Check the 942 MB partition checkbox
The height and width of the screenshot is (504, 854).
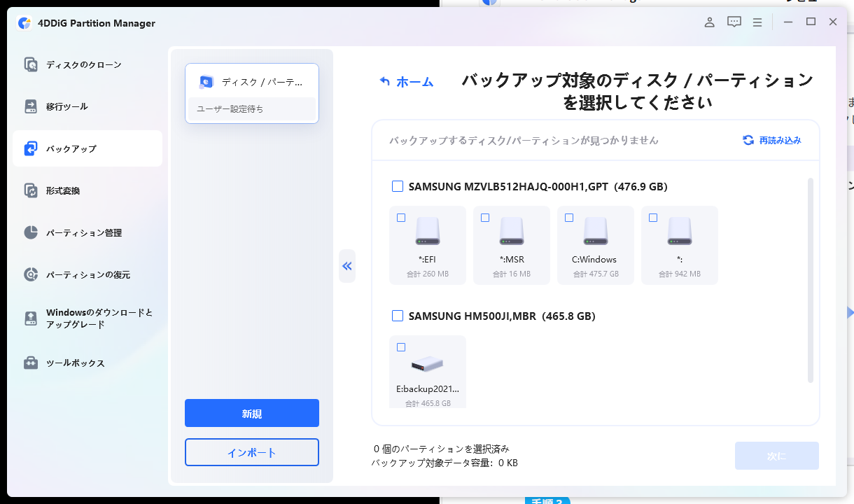pyautogui.click(x=653, y=218)
